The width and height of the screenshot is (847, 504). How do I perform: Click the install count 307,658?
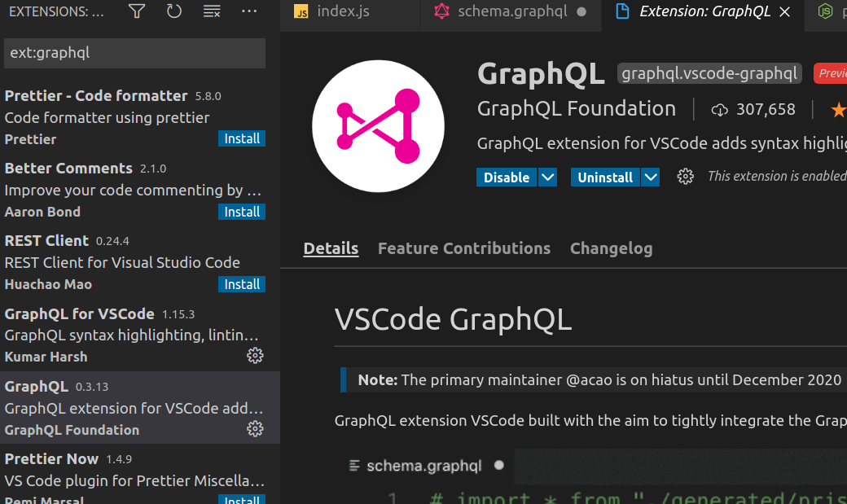[x=766, y=110]
